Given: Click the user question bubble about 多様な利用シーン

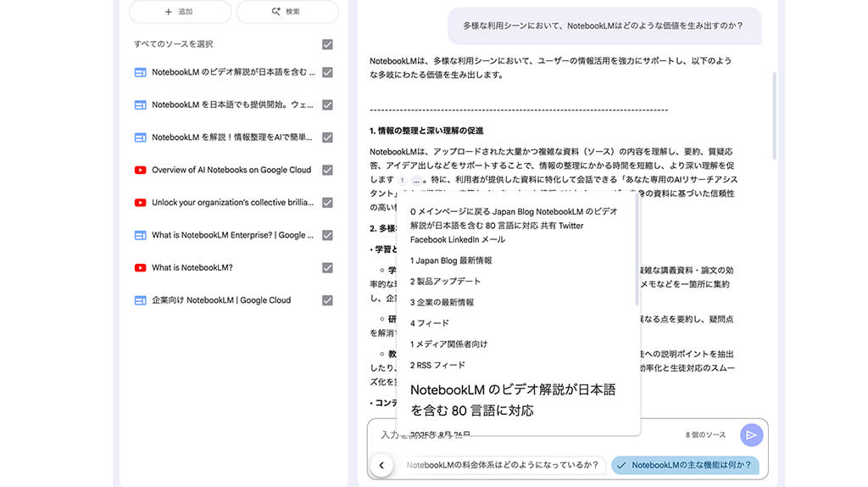Looking at the screenshot, I should point(604,25).
